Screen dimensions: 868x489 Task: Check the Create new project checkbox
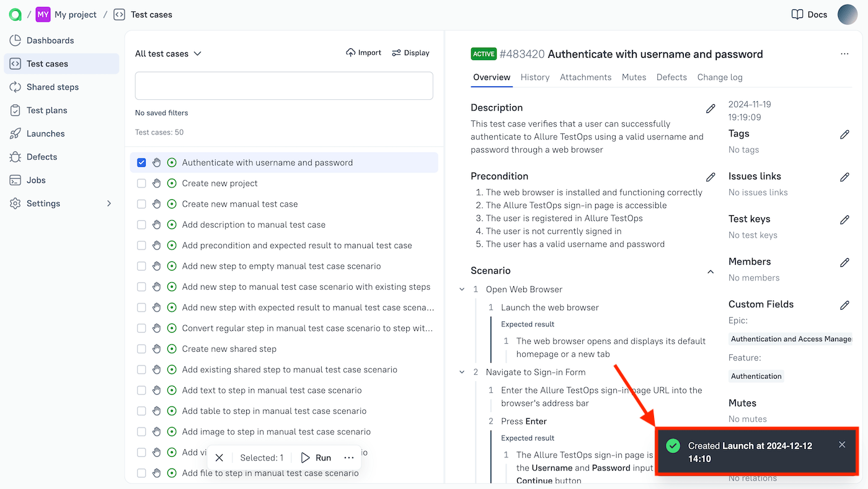141,184
